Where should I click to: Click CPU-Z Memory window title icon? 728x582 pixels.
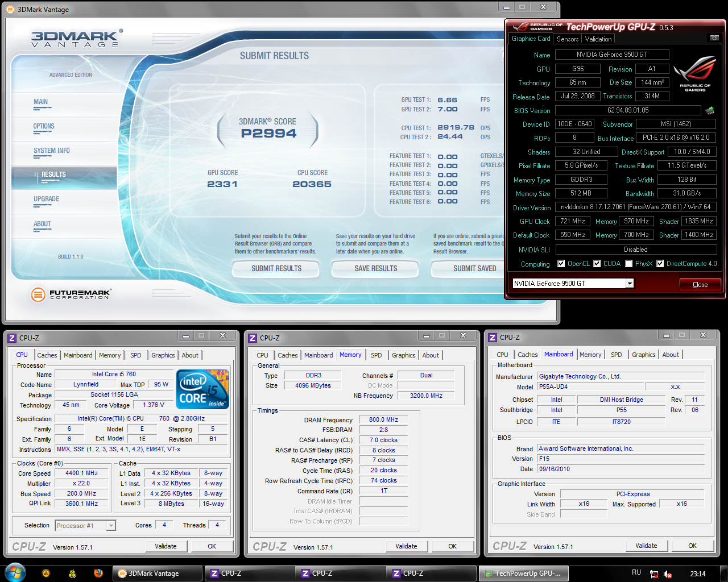pyautogui.click(x=253, y=338)
